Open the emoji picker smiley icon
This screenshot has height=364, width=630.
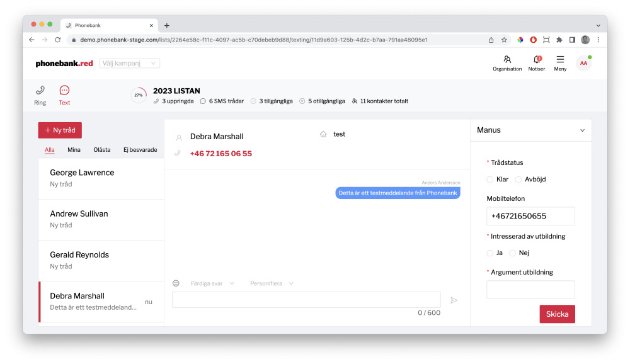pos(176,283)
